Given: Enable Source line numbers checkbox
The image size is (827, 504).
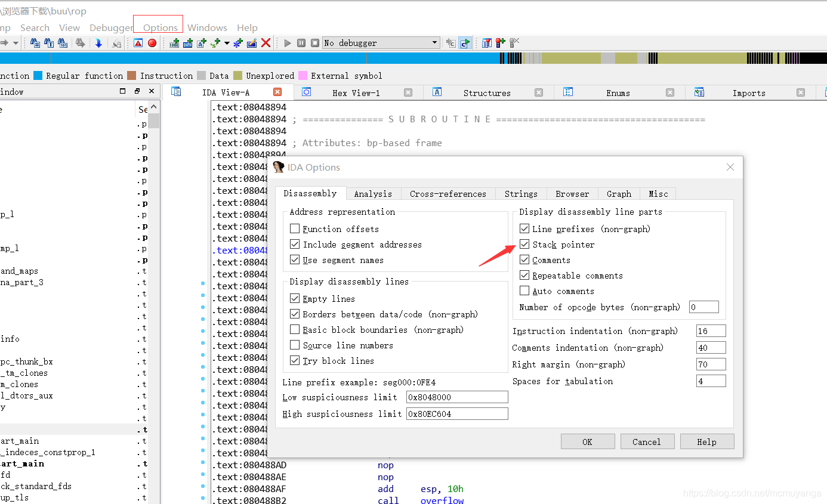Looking at the screenshot, I should click(x=295, y=345).
